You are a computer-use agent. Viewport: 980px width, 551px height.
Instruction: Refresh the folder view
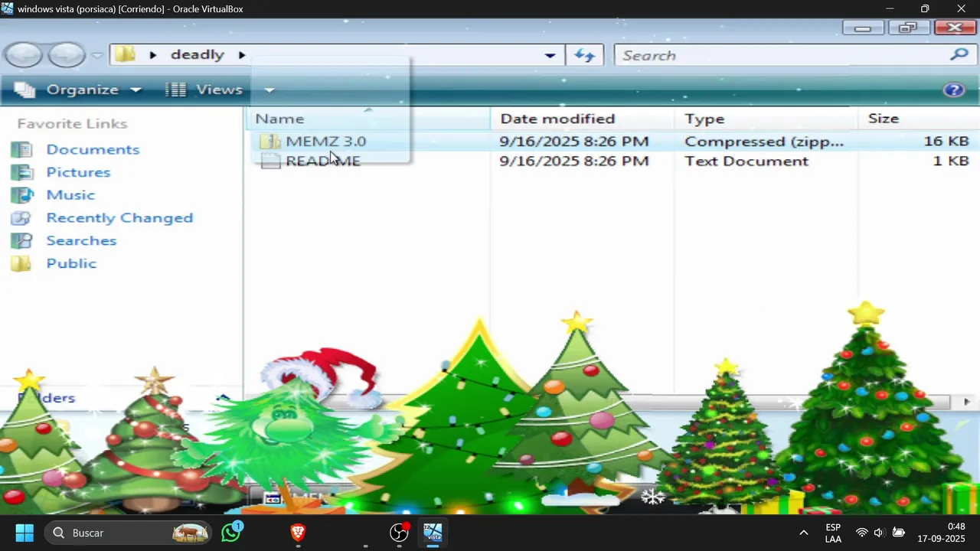click(x=585, y=55)
